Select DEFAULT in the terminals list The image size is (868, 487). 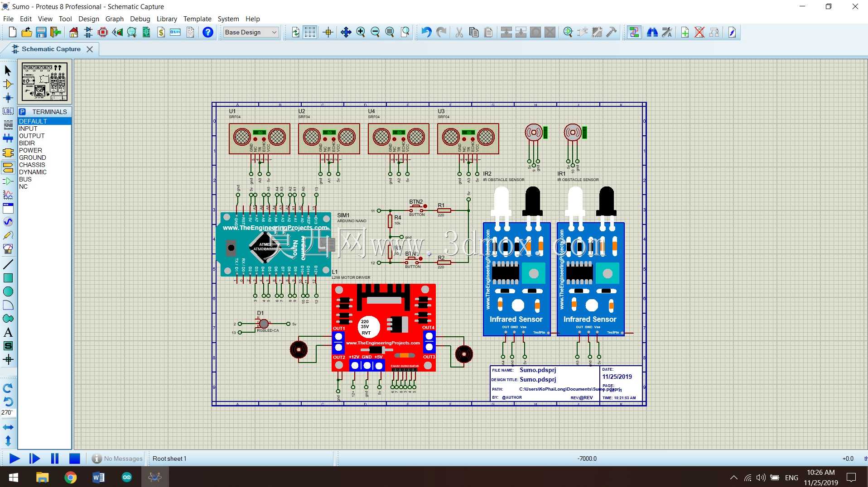click(44, 121)
